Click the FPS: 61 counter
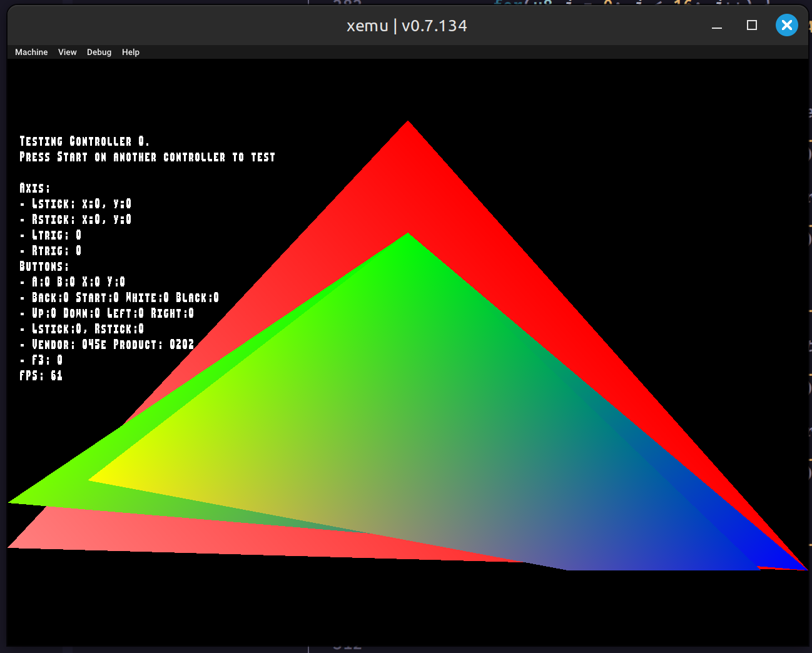812x653 pixels. tap(41, 376)
